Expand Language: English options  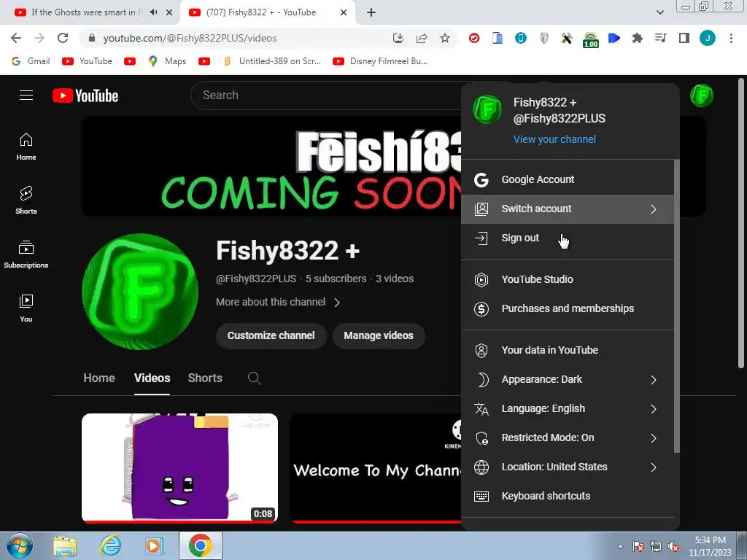(x=568, y=408)
